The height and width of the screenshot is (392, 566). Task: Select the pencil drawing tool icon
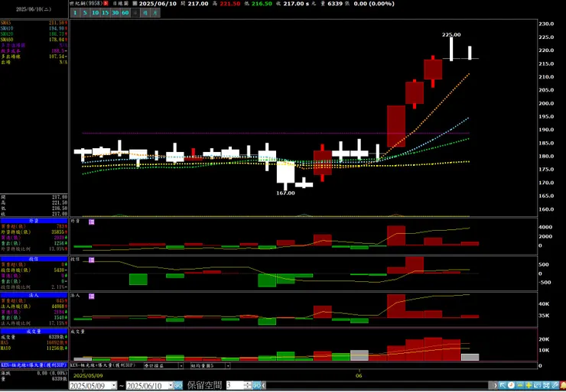point(555,386)
